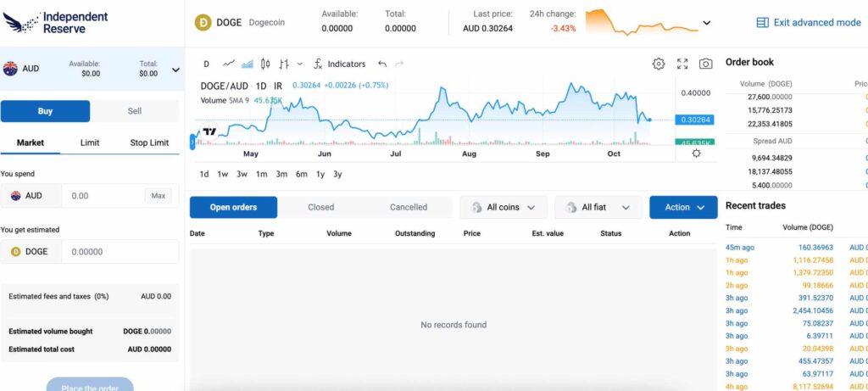Redo the chart action

pos(399,64)
